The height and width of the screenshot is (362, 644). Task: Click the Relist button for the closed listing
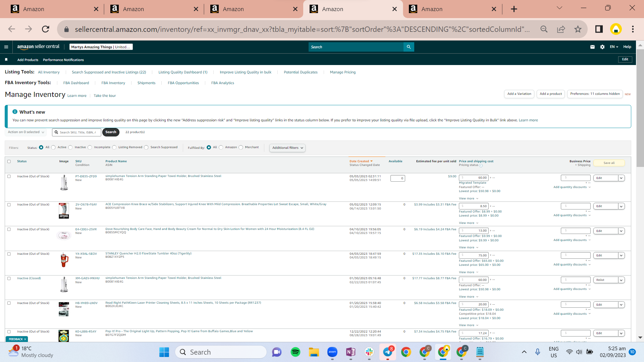(x=606, y=280)
